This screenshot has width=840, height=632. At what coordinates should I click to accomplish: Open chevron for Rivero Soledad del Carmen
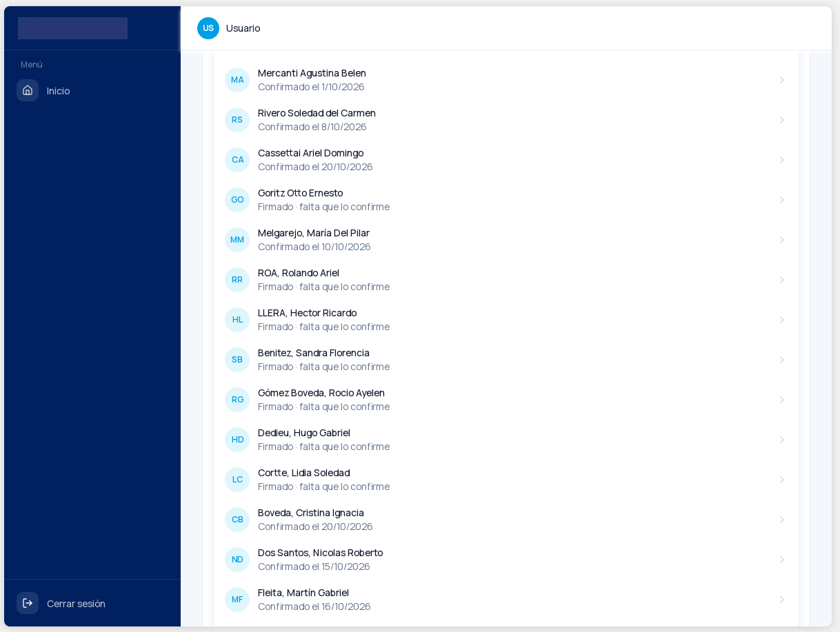click(782, 120)
